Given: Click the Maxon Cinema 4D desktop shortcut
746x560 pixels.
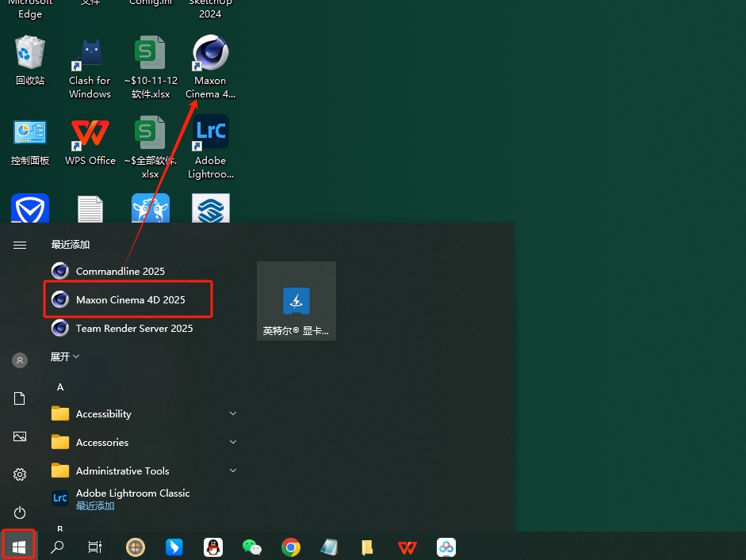Looking at the screenshot, I should [x=210, y=67].
